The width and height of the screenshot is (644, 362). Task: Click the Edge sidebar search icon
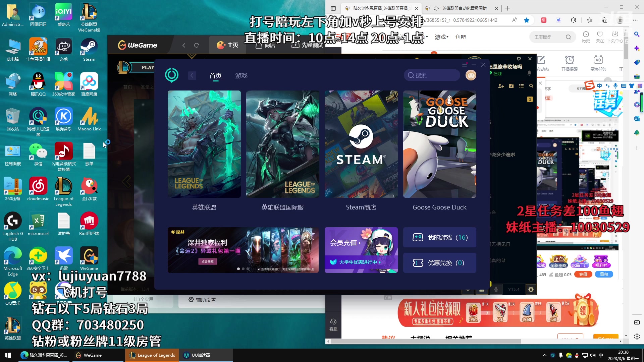coord(637,34)
